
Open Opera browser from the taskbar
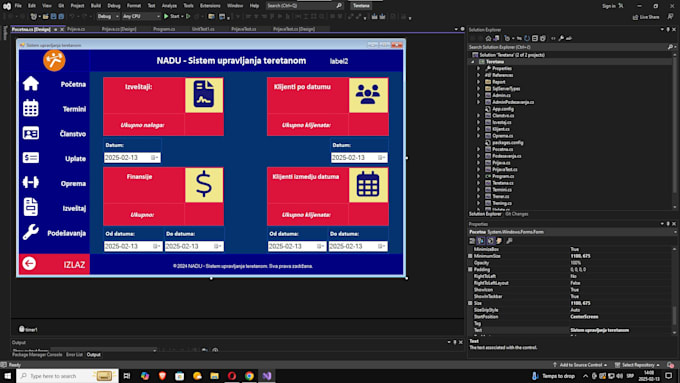click(232, 376)
